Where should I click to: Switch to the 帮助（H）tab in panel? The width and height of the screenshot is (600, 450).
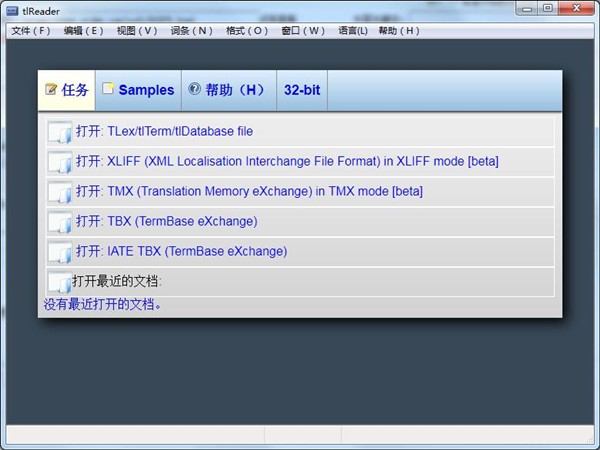pyautogui.click(x=229, y=90)
